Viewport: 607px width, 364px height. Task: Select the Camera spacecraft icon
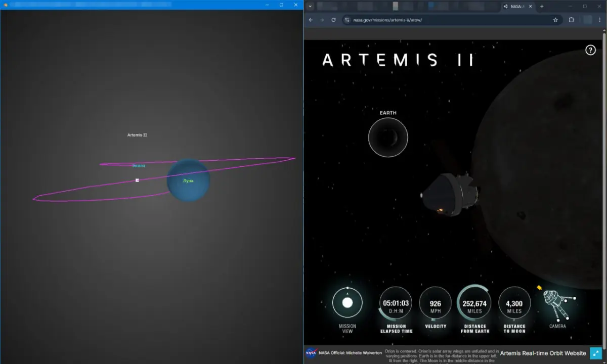[x=557, y=304]
